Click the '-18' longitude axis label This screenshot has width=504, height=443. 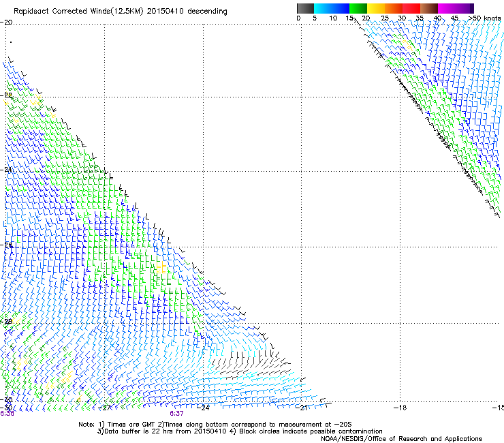400,408
